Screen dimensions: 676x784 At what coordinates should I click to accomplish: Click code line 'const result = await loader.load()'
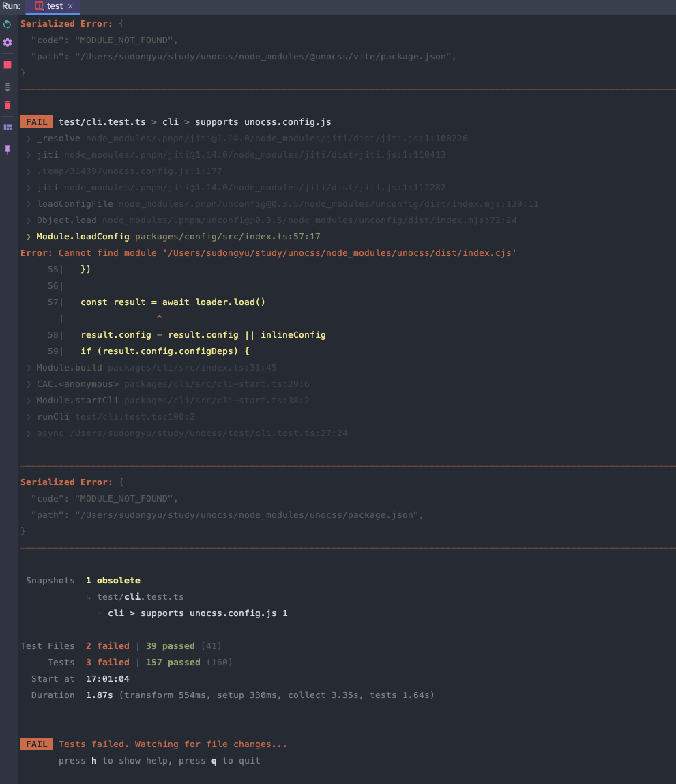(173, 302)
